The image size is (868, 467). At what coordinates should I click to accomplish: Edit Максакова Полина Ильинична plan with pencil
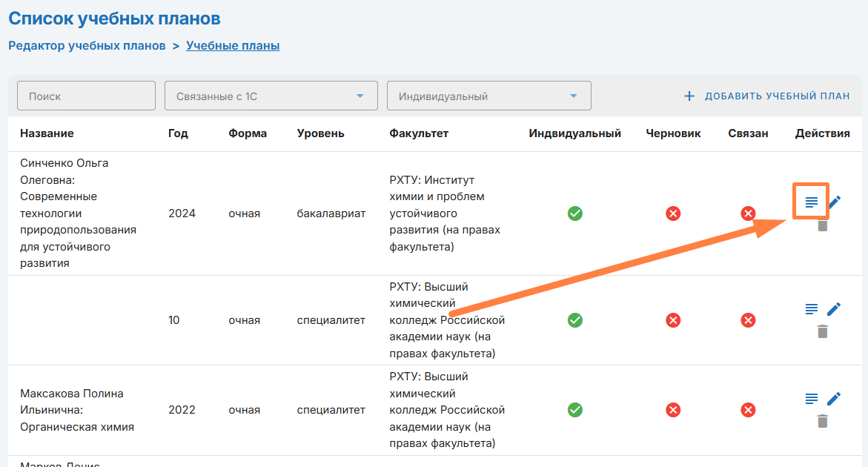pos(834,399)
